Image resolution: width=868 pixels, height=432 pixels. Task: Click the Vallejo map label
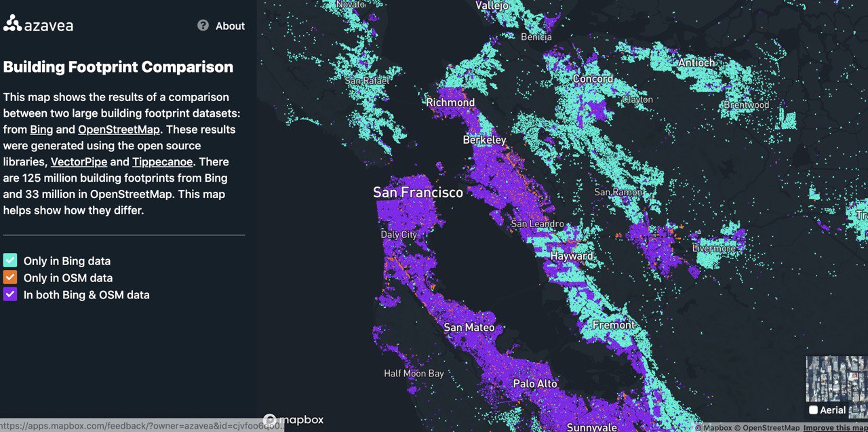point(492,5)
